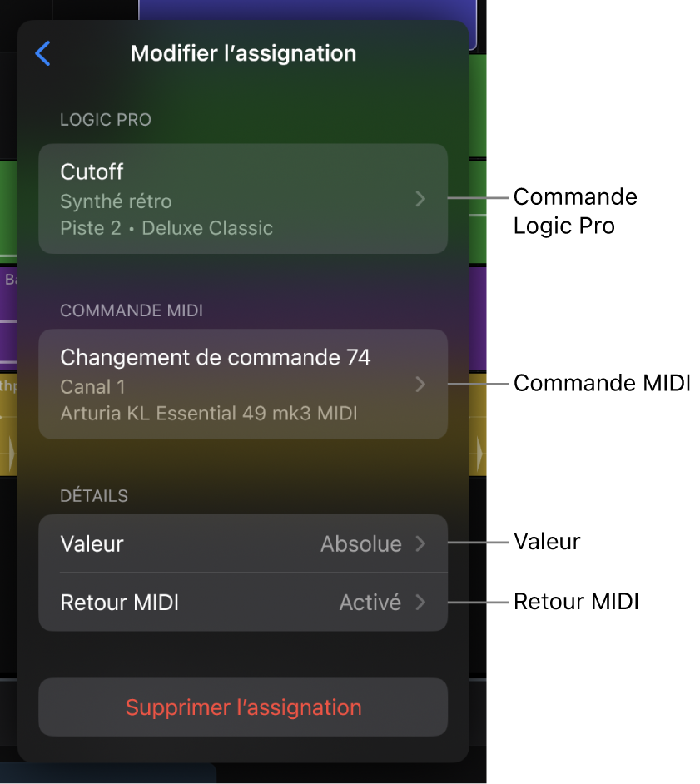Expand the Changement de commande 74 entry

(243, 384)
